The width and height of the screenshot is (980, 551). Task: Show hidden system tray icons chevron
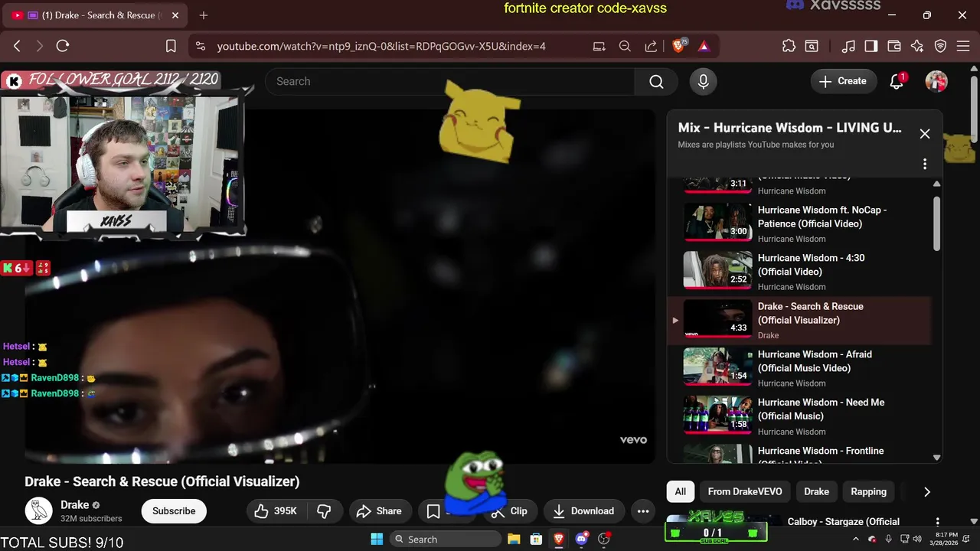[856, 539]
